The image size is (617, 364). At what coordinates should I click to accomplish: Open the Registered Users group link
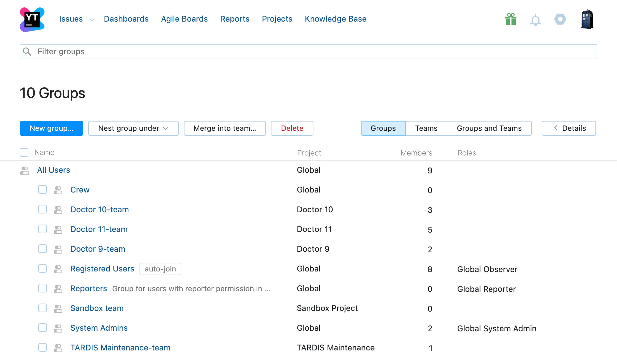102,269
